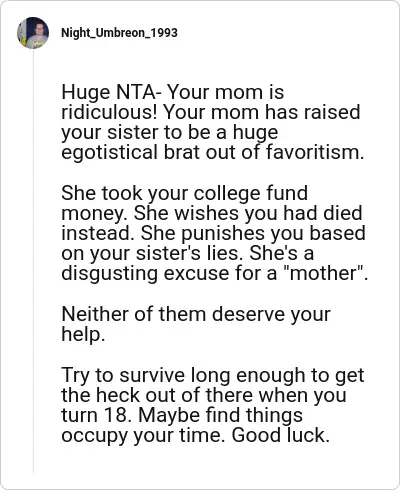Click the line "your sister to be a huge"
Screen dimensions: 400x490
pyautogui.click(x=169, y=132)
